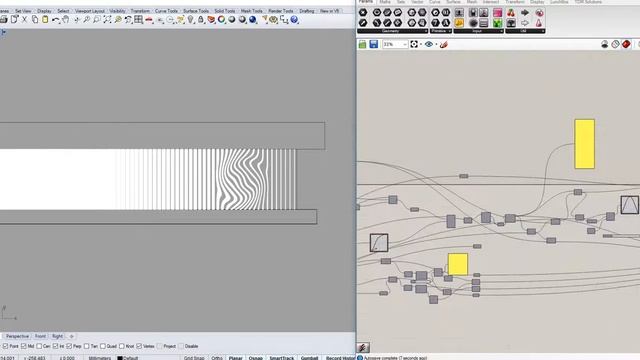Click the pink panel icon in Input group
640x360 pixels.
[497, 13]
